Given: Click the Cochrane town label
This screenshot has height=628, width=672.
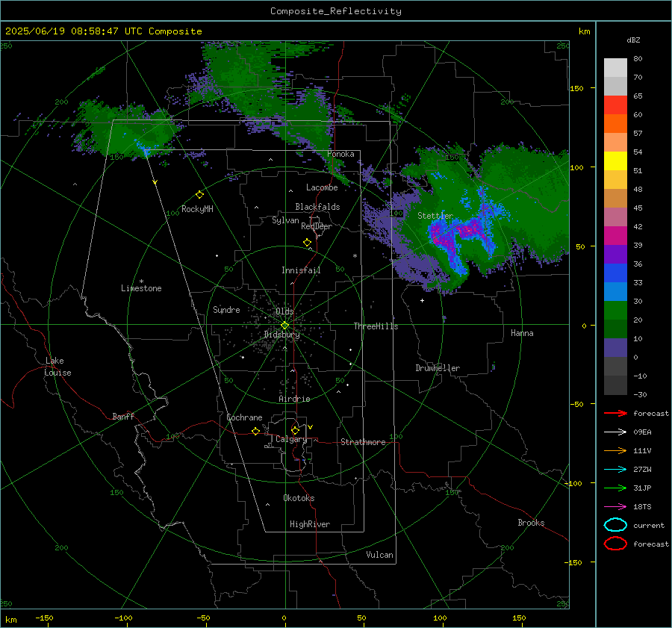Looking at the screenshot, I should 244,417.
